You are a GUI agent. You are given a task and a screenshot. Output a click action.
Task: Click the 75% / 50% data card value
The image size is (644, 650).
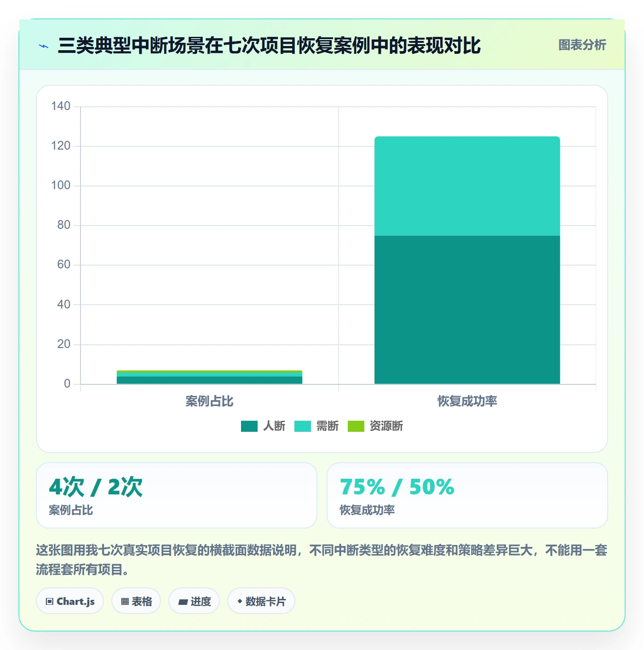pos(397,487)
